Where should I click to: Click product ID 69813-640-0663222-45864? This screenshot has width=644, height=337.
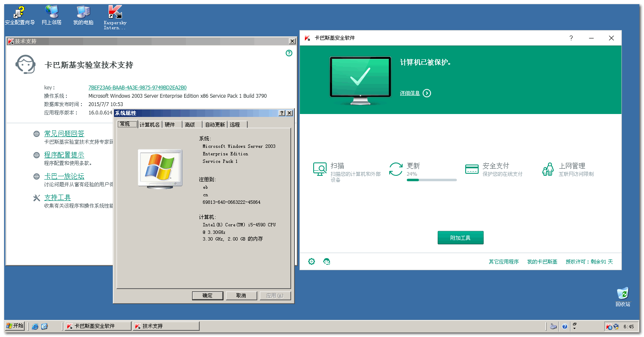point(231,203)
